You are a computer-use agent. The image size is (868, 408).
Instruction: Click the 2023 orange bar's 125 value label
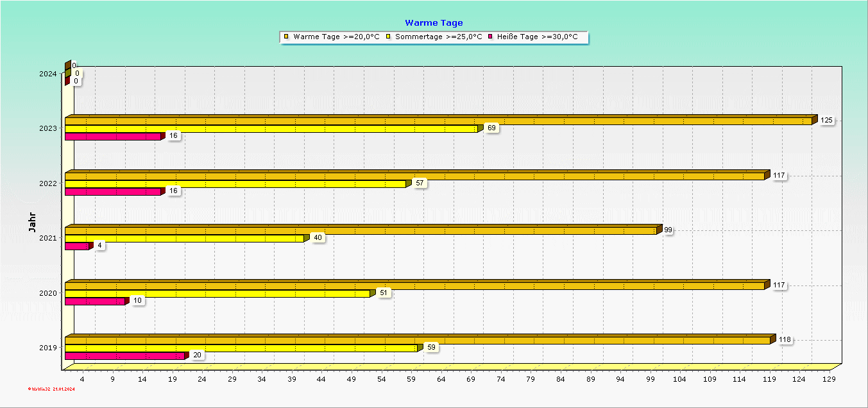point(827,121)
